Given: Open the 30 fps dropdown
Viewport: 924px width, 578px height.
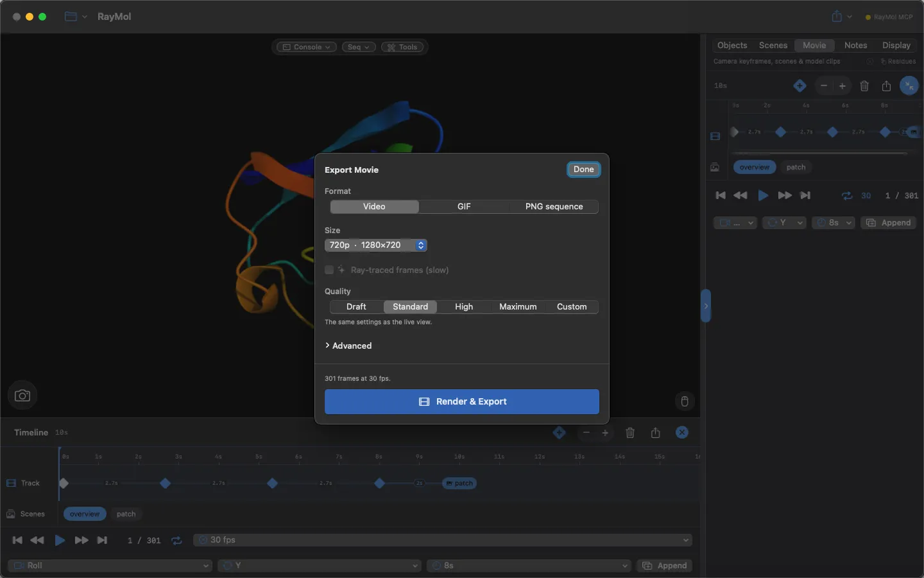Looking at the screenshot, I should [x=443, y=540].
